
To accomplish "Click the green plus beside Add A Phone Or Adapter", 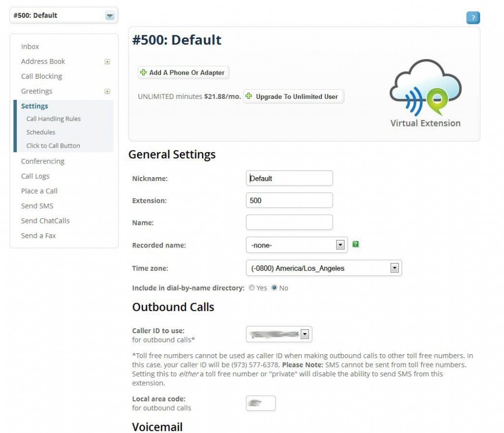I will coord(143,72).
